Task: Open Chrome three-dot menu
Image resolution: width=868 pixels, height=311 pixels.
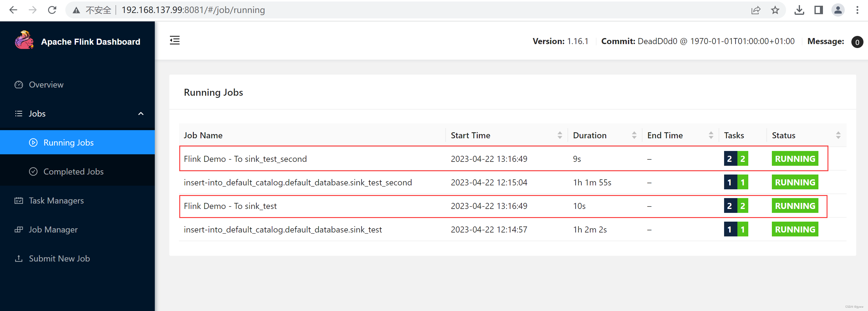Action: point(857,10)
